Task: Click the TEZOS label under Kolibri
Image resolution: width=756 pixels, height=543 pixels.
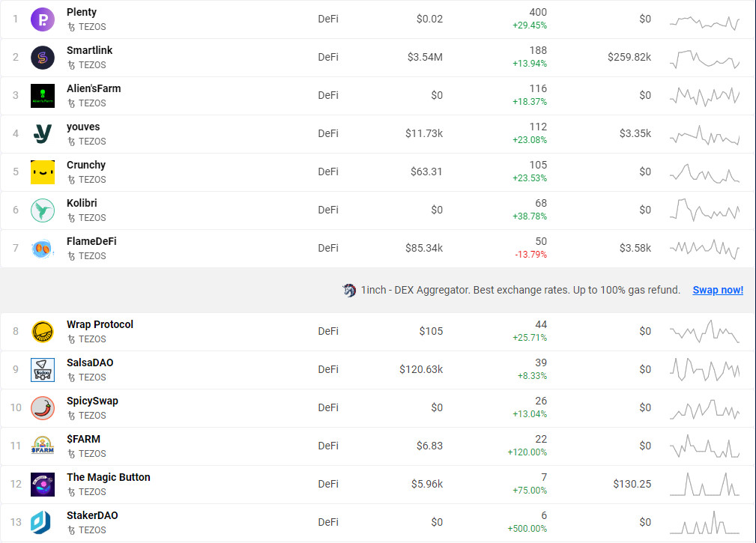Action: [x=92, y=218]
